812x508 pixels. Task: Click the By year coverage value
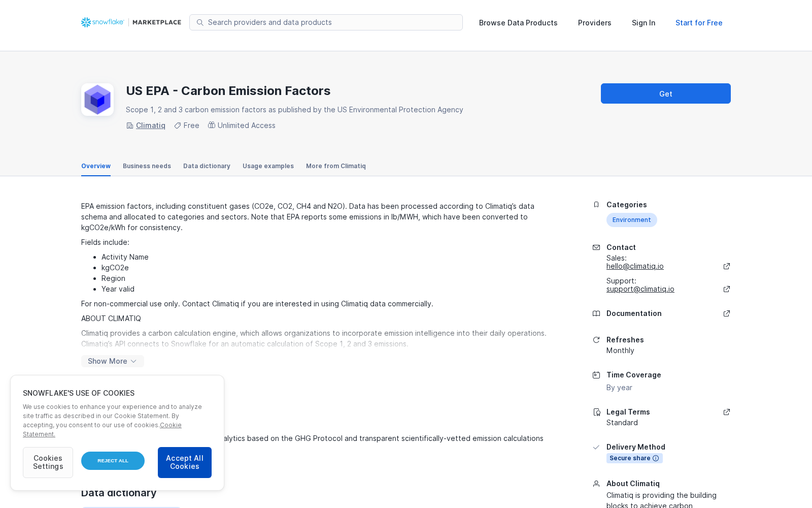click(x=619, y=388)
